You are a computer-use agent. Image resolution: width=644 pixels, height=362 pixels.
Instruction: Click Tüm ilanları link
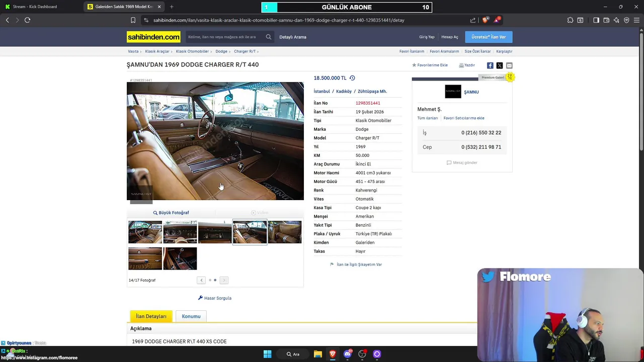coord(428,118)
